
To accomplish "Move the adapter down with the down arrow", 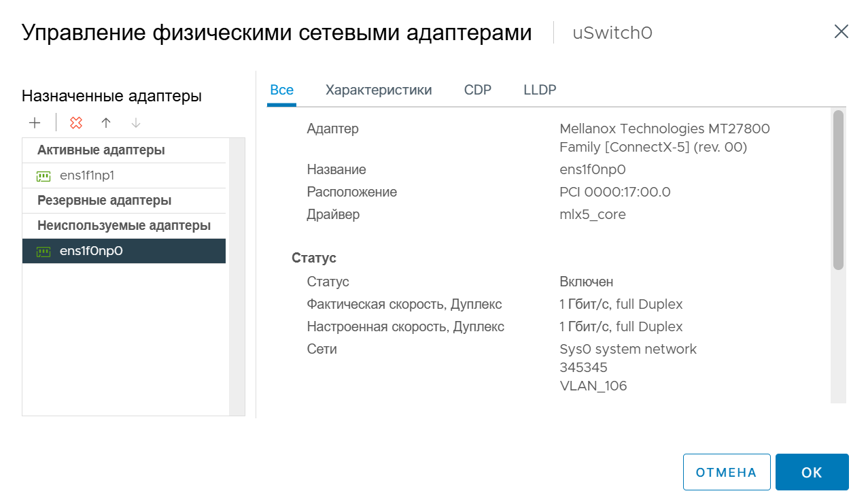I will pos(135,122).
